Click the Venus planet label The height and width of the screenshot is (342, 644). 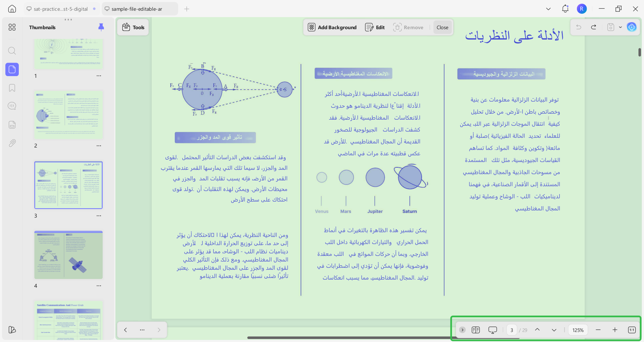pos(322,211)
